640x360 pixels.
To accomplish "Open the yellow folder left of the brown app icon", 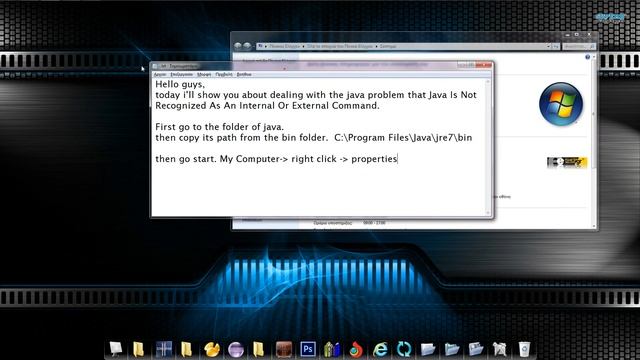I will (x=259, y=349).
